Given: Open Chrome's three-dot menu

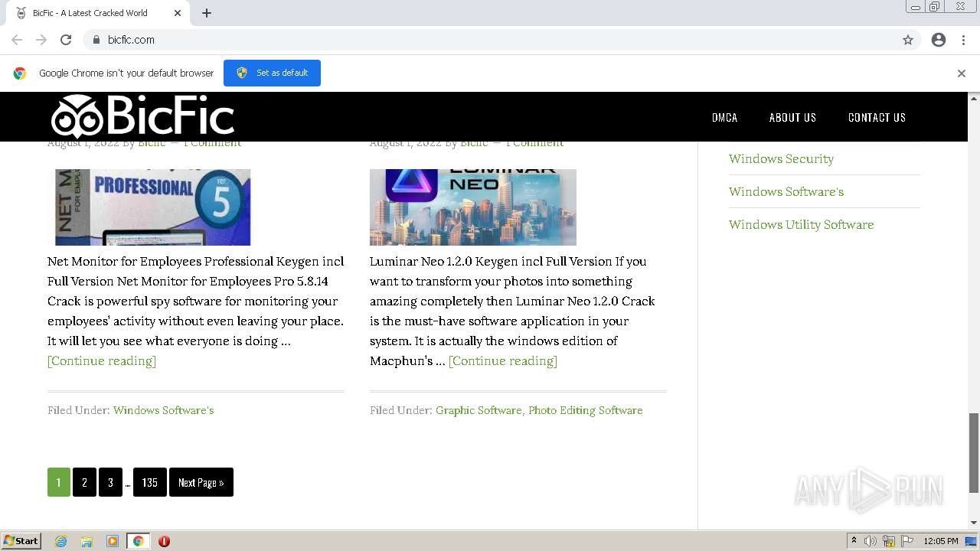Looking at the screenshot, I should tap(963, 40).
